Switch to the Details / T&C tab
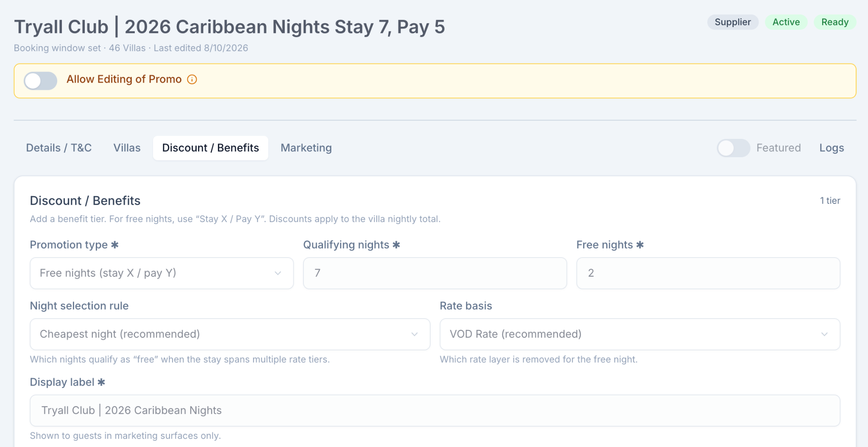868x447 pixels. point(59,148)
